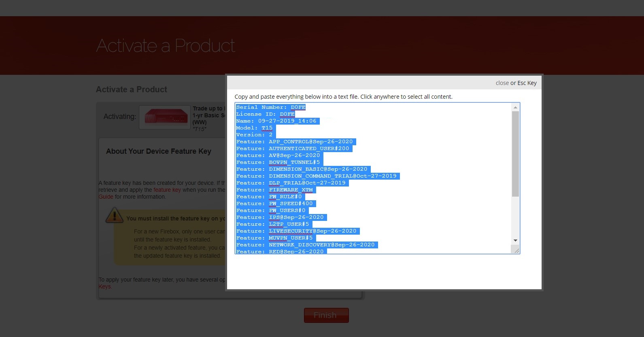Click the Firebox T15 product thumbnail
The width and height of the screenshot is (644, 337).
(x=165, y=117)
